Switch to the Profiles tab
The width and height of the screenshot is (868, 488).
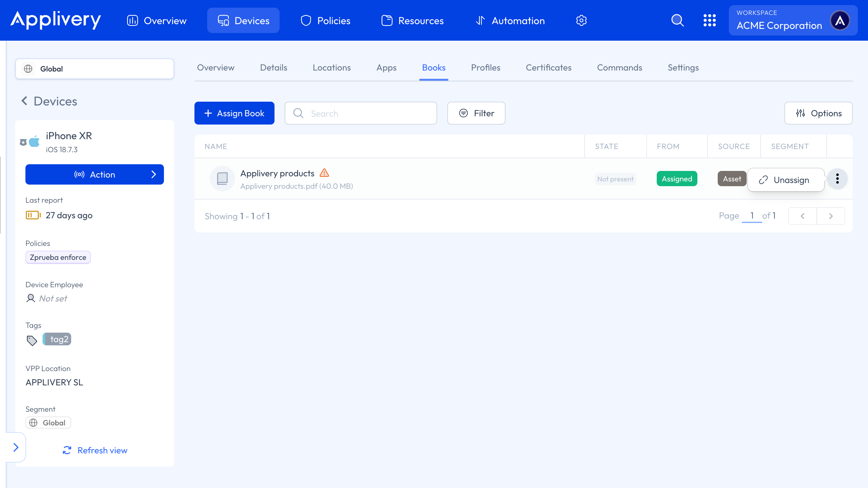485,68
